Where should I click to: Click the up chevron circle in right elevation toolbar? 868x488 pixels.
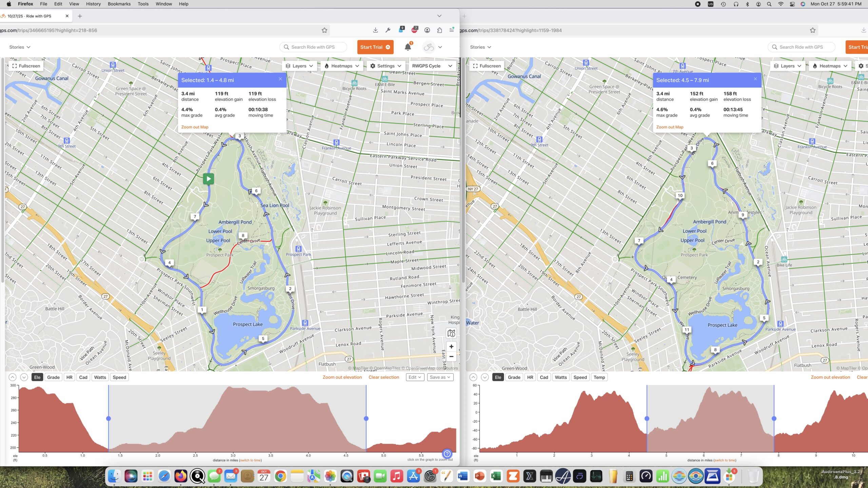[x=473, y=377]
